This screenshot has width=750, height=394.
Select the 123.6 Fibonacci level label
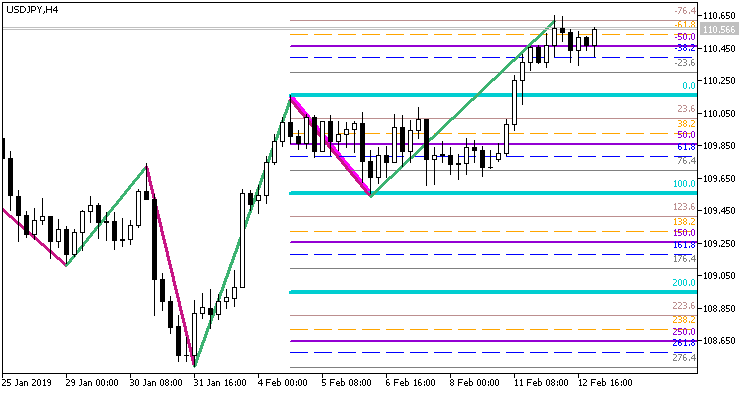(684, 207)
